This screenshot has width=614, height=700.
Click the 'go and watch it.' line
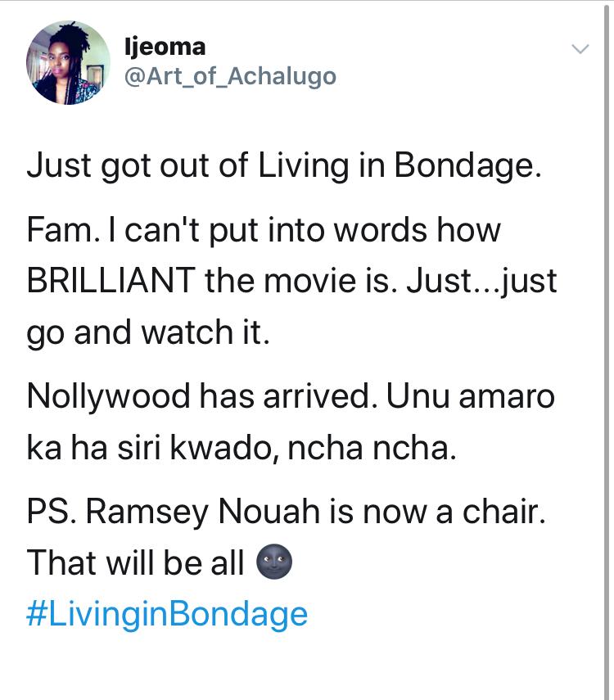(148, 332)
